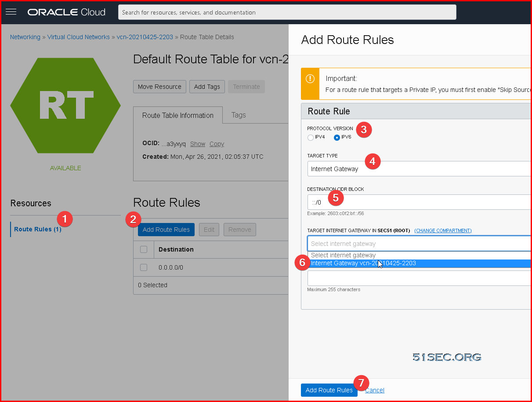This screenshot has width=532, height=402.
Task: Switch to the Tags tab
Action: tap(239, 115)
